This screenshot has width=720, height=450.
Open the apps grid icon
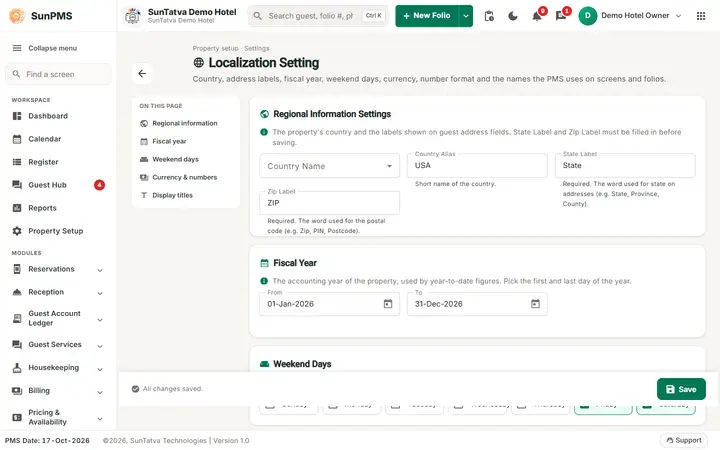701,16
